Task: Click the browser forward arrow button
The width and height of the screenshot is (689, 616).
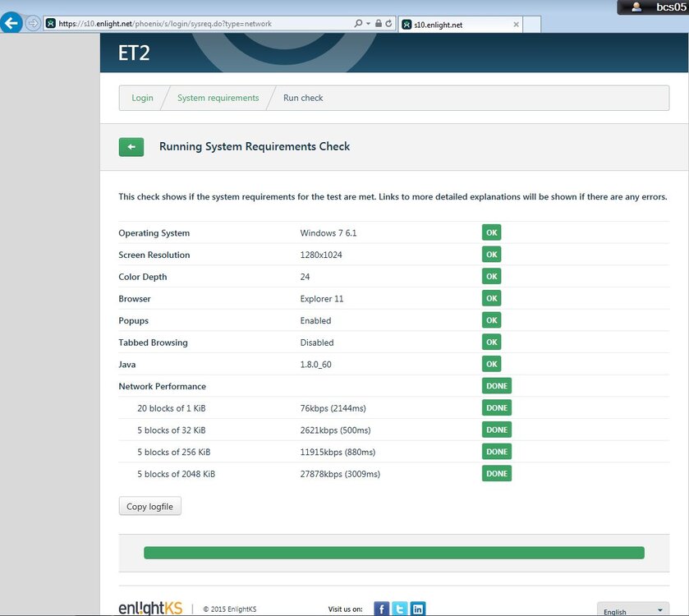Action: (33, 23)
